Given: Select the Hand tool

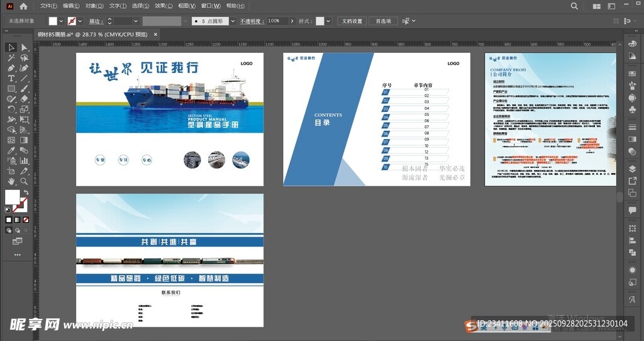Looking at the screenshot, I should click(11, 181).
